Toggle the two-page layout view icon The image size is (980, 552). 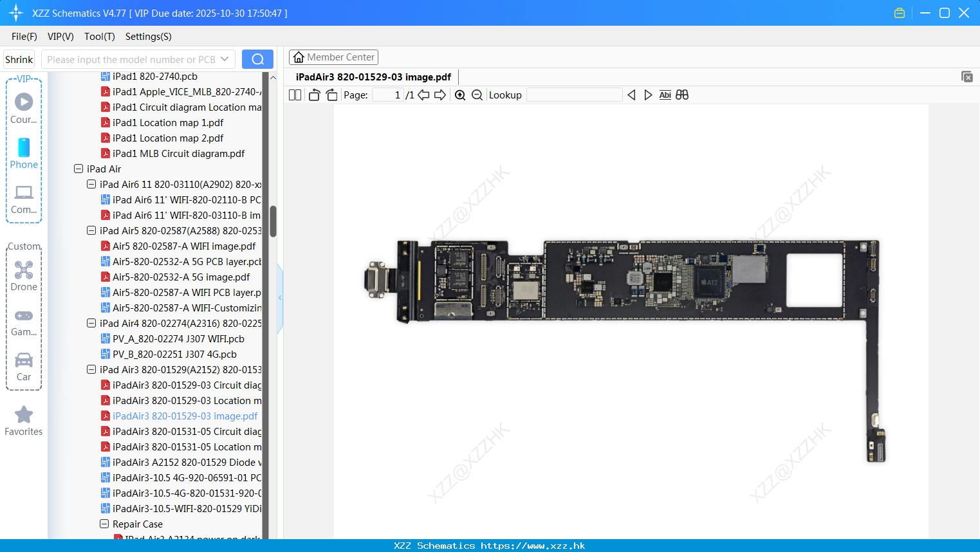pos(295,95)
